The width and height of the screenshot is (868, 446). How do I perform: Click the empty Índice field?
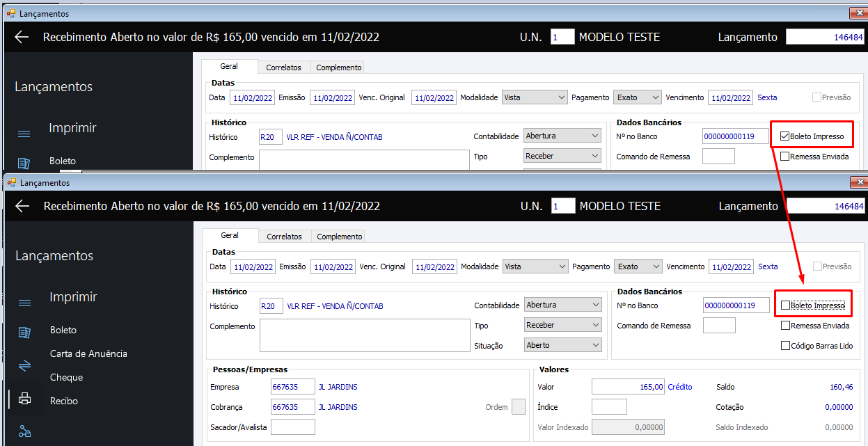point(609,407)
